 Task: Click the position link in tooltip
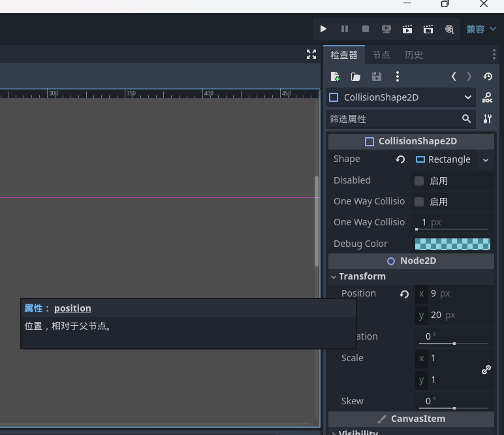72,308
